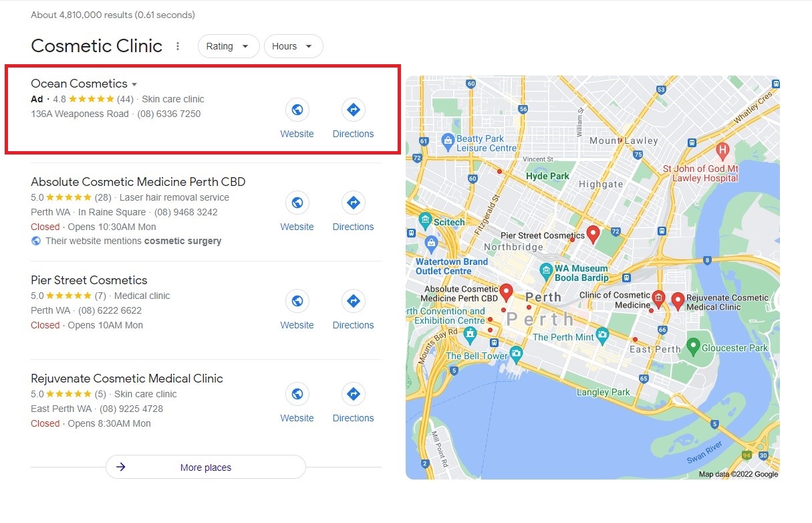Click Mount Lawley label on map

(x=624, y=140)
